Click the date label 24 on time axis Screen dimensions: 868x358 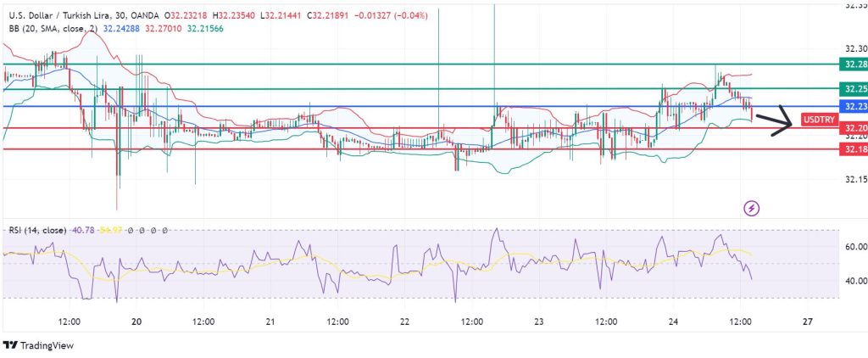point(673,322)
